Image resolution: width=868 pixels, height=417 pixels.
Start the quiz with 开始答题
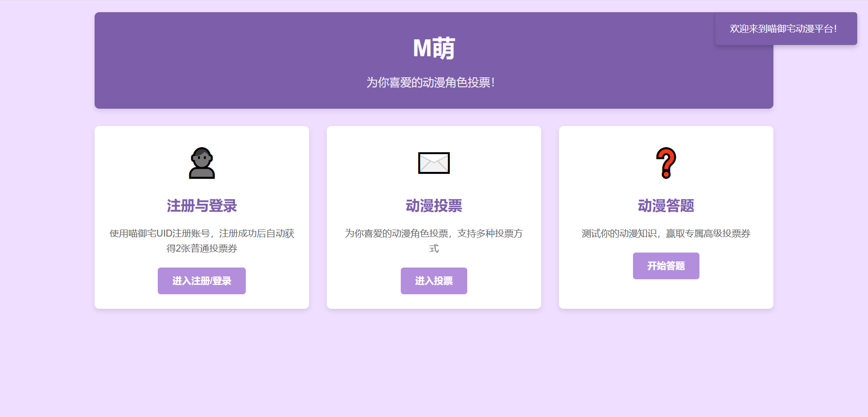666,266
